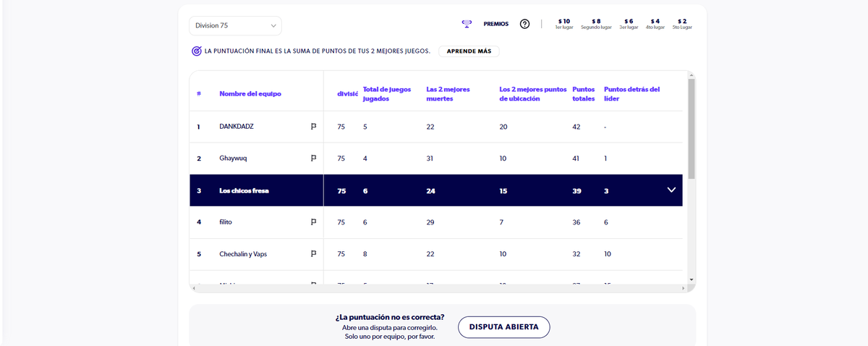The image size is (868, 346).
Task: Click the DISPUTA ABIERTA button
Action: point(504,327)
